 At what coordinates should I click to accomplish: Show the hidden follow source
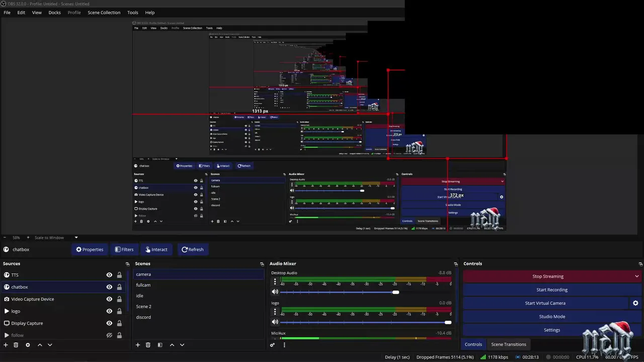pos(109,335)
